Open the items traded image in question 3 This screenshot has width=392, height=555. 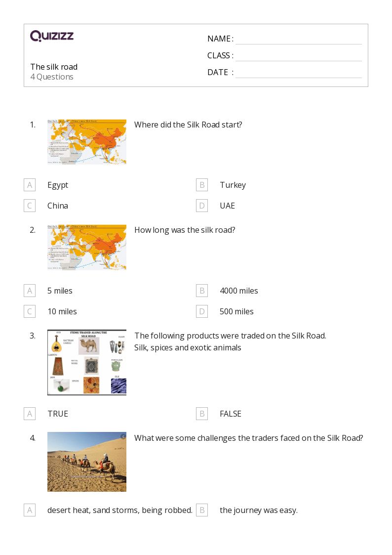click(87, 362)
